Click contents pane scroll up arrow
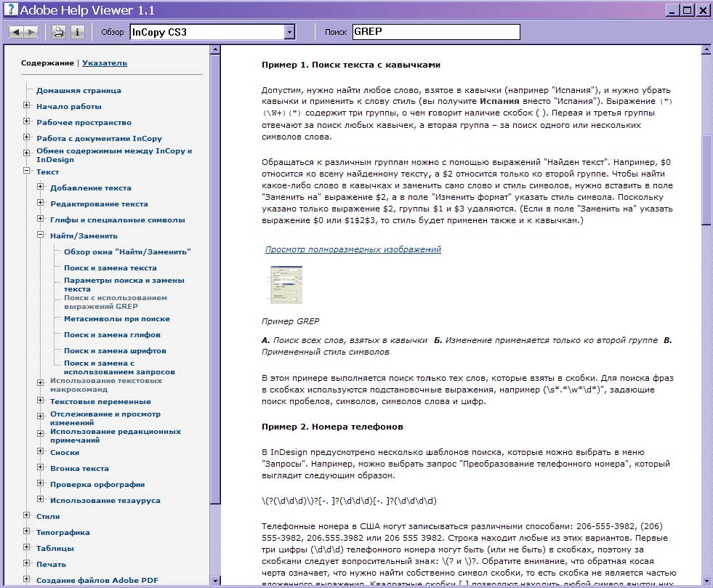This screenshot has width=713, height=588. pos(216,49)
